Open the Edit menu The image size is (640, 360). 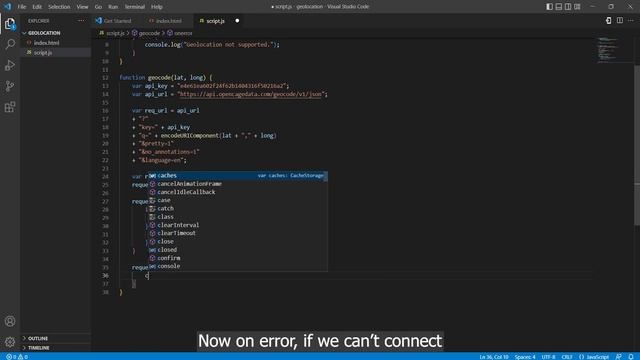pyautogui.click(x=37, y=7)
